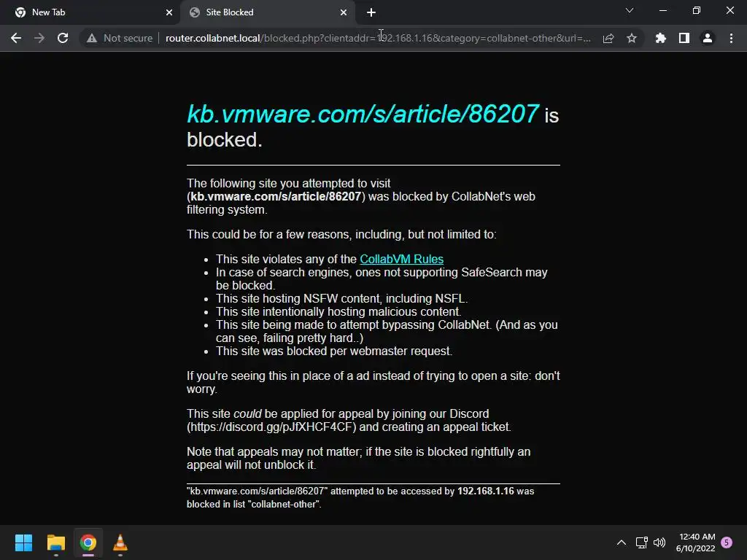Image resolution: width=747 pixels, height=560 pixels.
Task: Open the notifications badge showing 5
Action: tap(727, 542)
